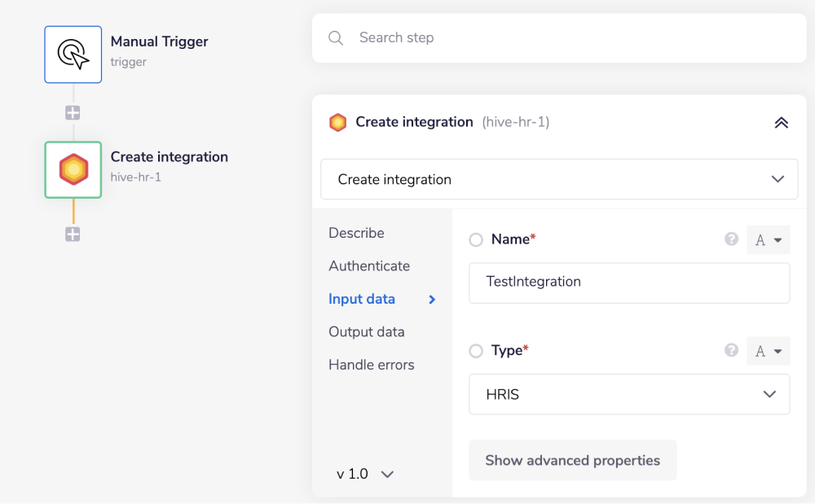Select the Create integration hexagon node
This screenshot has width=815, height=504.
tap(73, 169)
